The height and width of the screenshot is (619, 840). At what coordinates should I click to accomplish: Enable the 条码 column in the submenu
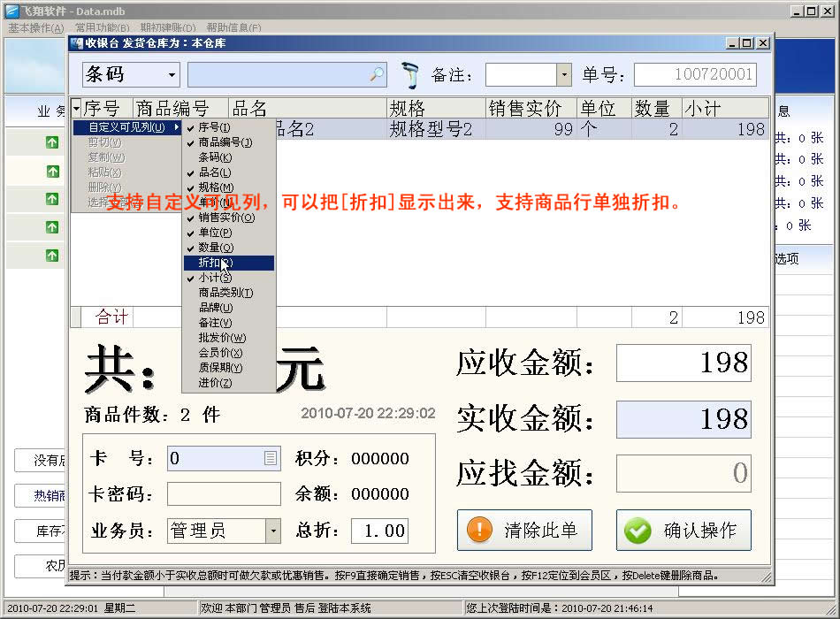(x=214, y=157)
